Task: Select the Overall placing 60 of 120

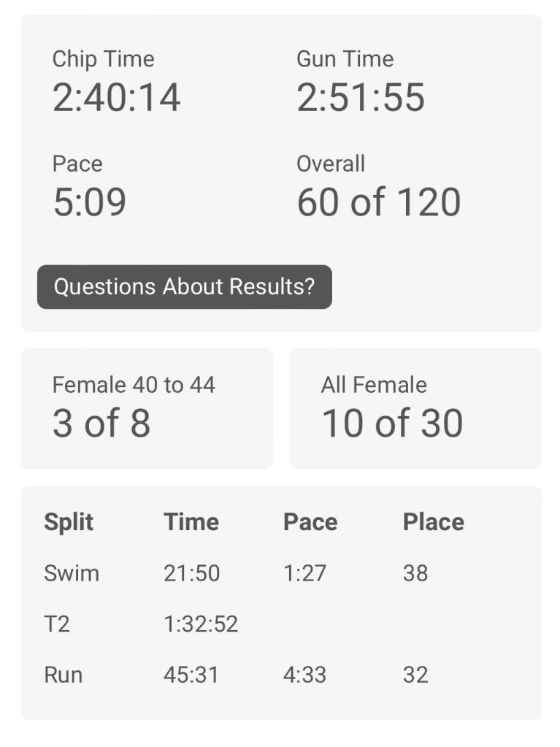Action: [378, 202]
